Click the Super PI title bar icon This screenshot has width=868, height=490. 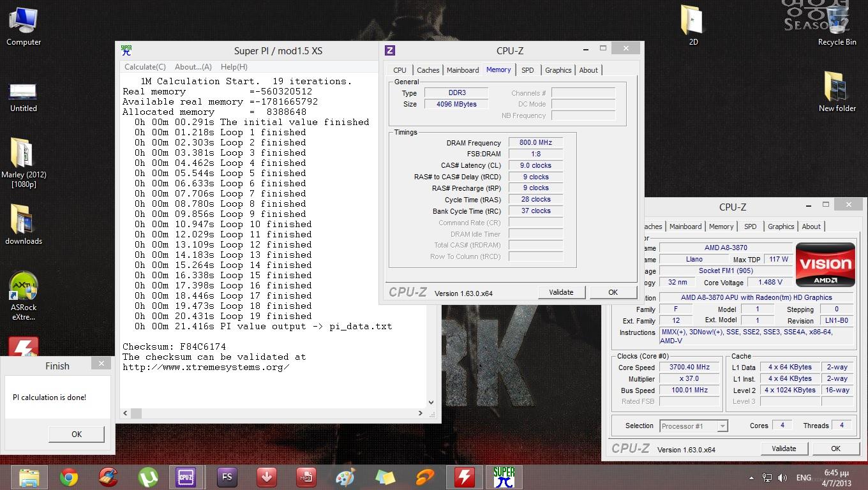coord(126,50)
